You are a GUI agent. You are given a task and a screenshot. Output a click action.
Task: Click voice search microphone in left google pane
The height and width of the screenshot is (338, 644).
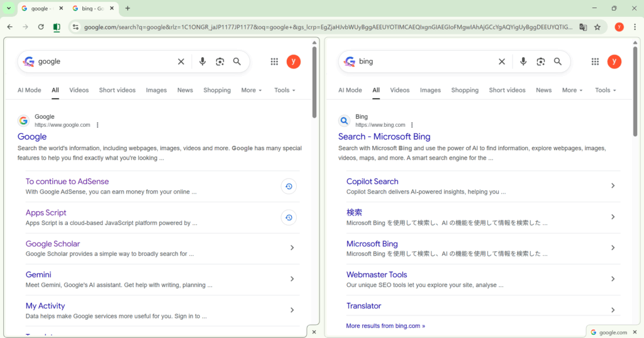tap(202, 62)
